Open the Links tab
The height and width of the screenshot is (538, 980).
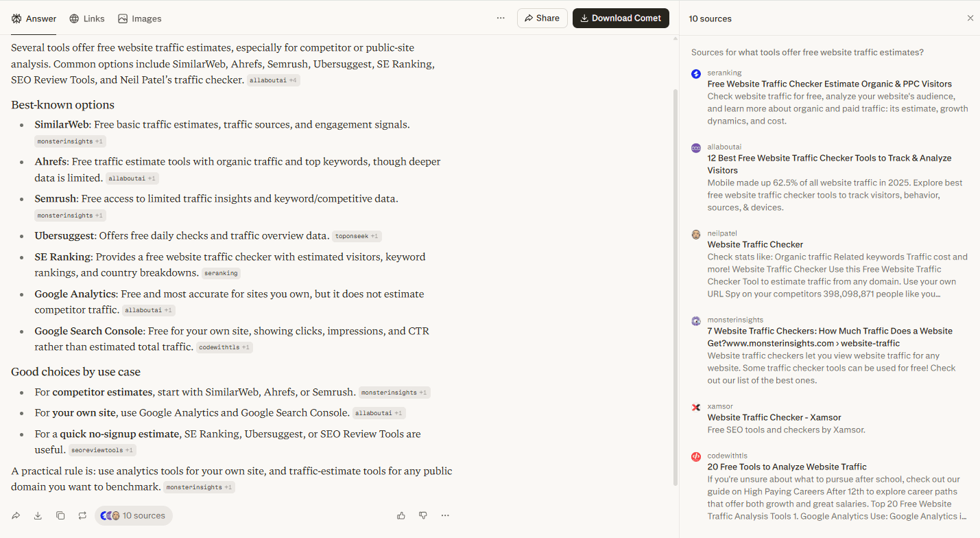pos(87,19)
